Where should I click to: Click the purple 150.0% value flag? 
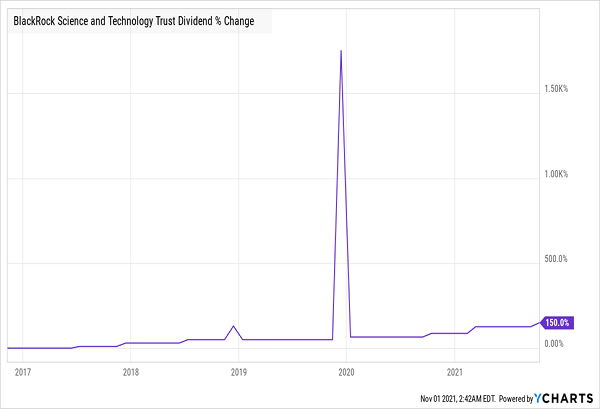557,323
